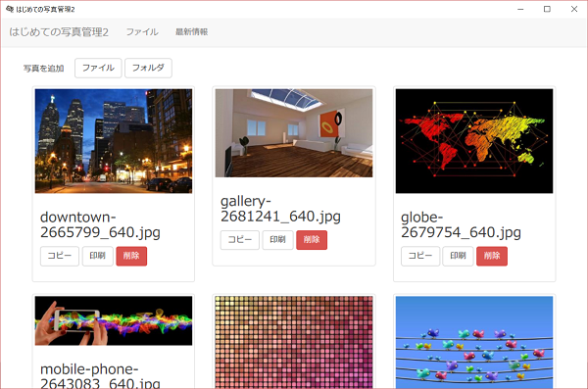
Task: Select the globe world map thumbnail
Action: [x=474, y=141]
